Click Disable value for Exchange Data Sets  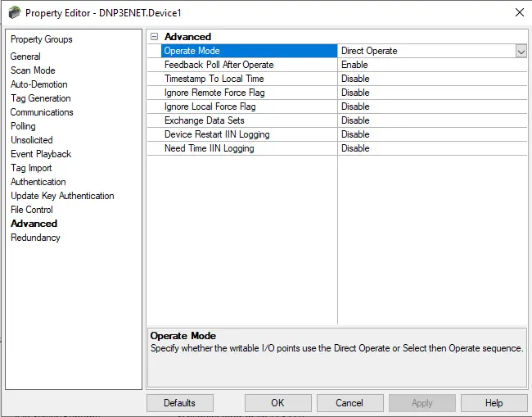[432, 120]
